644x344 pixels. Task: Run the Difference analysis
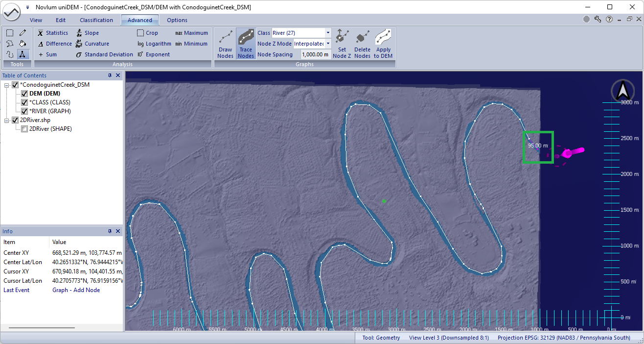55,44
